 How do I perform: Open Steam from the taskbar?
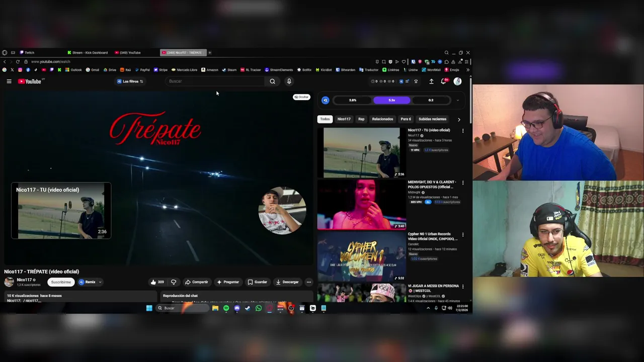coord(248,308)
